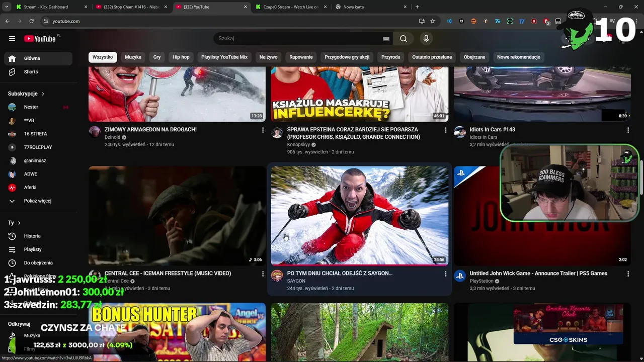Viewport: 644px width, 362px height.
Task: Open the on-screen keyboard in search box
Action: [386, 39]
